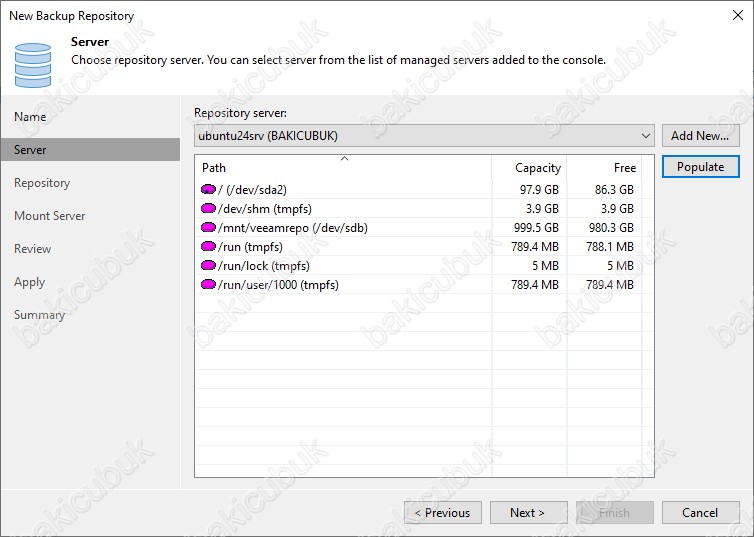
Task: Go to the Name wizard step
Action: 30,117
